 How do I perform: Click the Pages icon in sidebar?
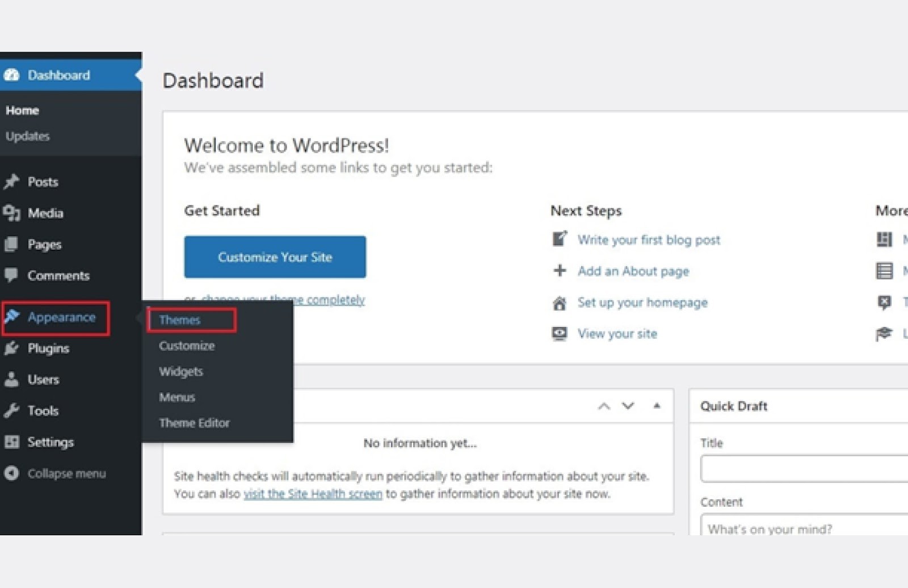(x=11, y=244)
